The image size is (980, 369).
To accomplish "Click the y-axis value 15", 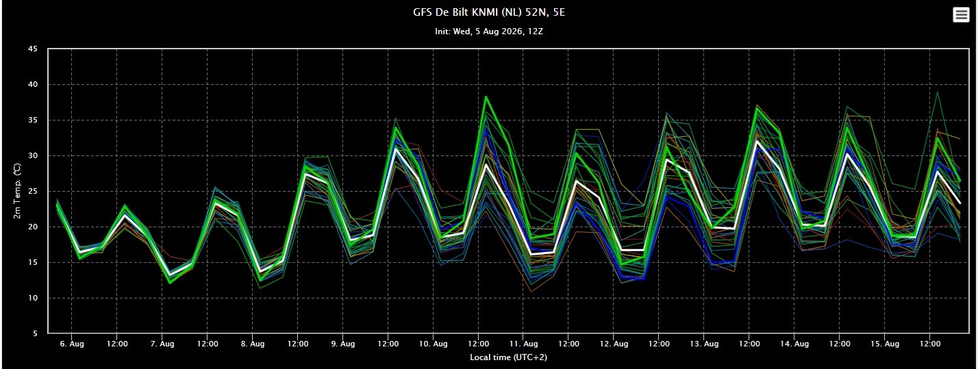I will 33,262.
